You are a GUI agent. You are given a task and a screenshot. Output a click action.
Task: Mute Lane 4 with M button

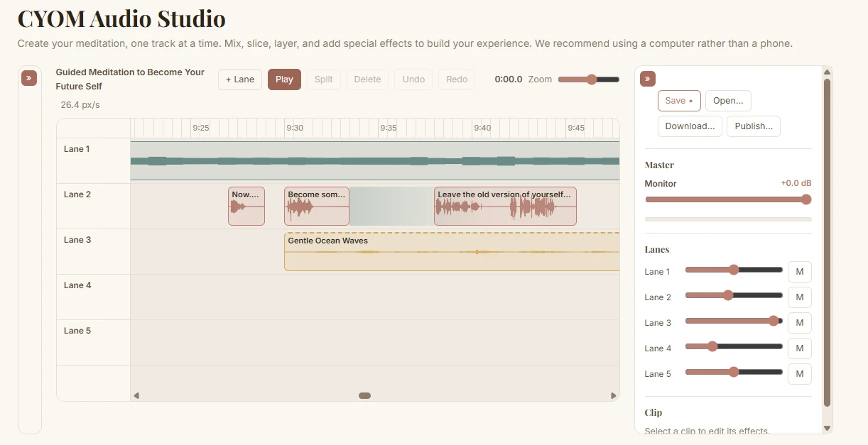(x=800, y=348)
